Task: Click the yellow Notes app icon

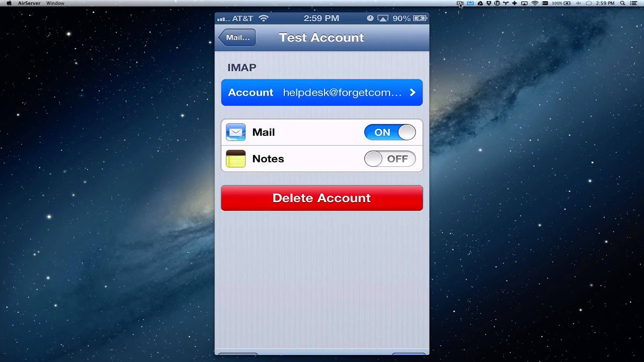Action: point(235,159)
